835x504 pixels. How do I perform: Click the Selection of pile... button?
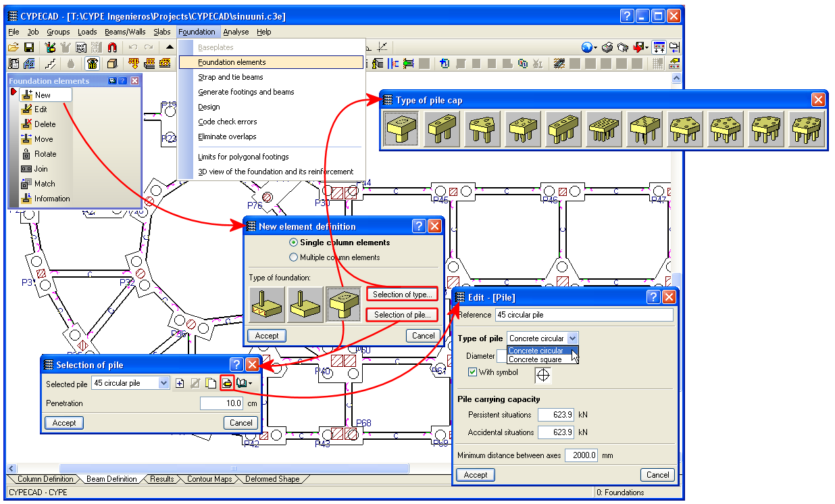tap(402, 315)
